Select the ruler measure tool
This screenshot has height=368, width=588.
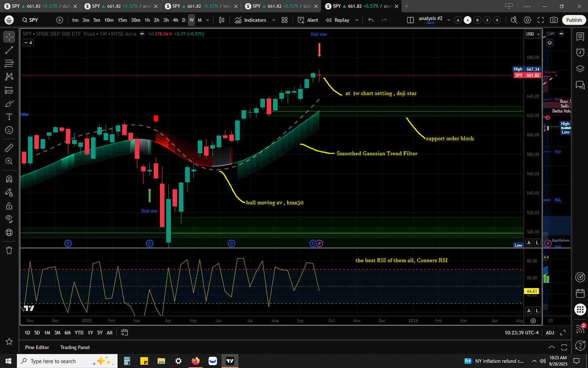[9, 148]
